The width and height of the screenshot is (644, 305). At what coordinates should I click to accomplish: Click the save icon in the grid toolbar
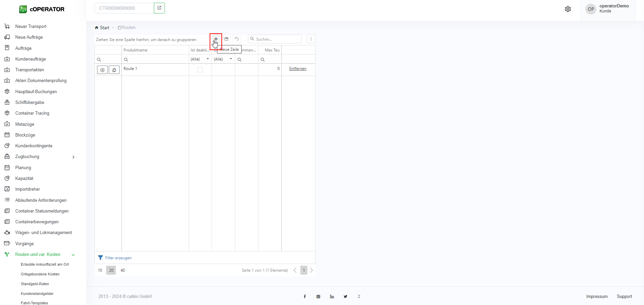(226, 39)
